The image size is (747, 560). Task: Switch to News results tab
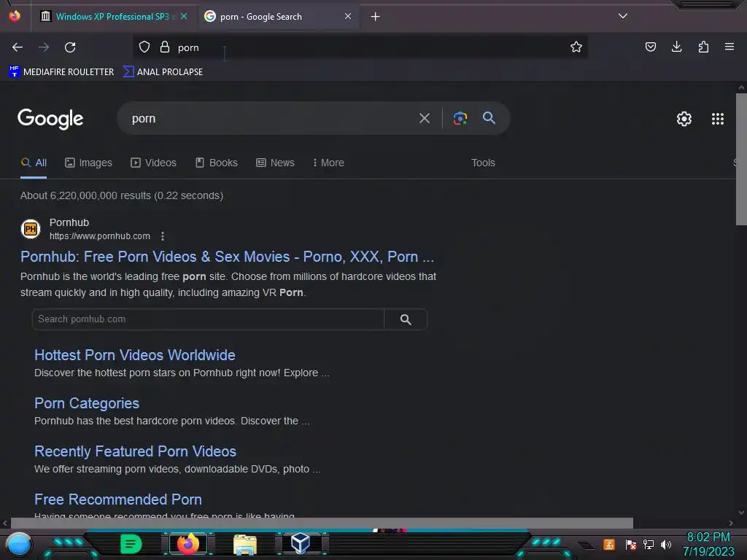pyautogui.click(x=275, y=163)
